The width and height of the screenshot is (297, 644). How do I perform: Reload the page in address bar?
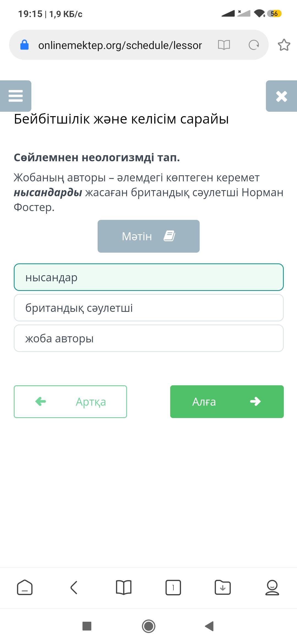254,45
